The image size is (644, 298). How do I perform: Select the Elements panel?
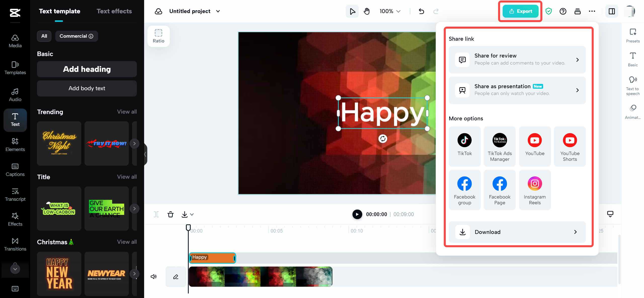point(15,144)
